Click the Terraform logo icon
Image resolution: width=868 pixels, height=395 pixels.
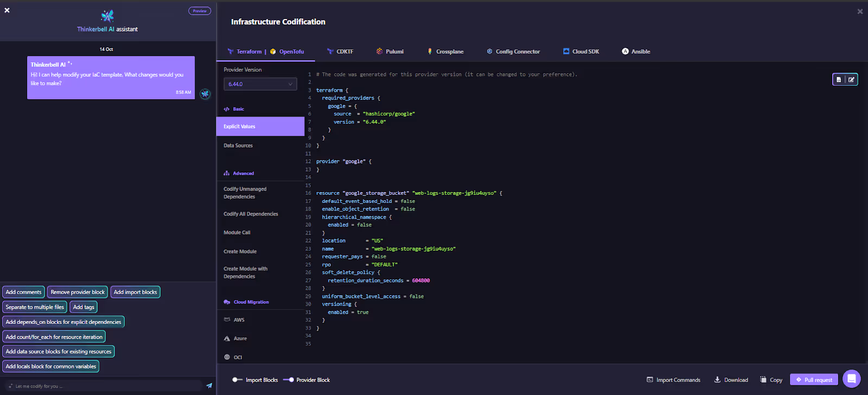click(x=231, y=52)
